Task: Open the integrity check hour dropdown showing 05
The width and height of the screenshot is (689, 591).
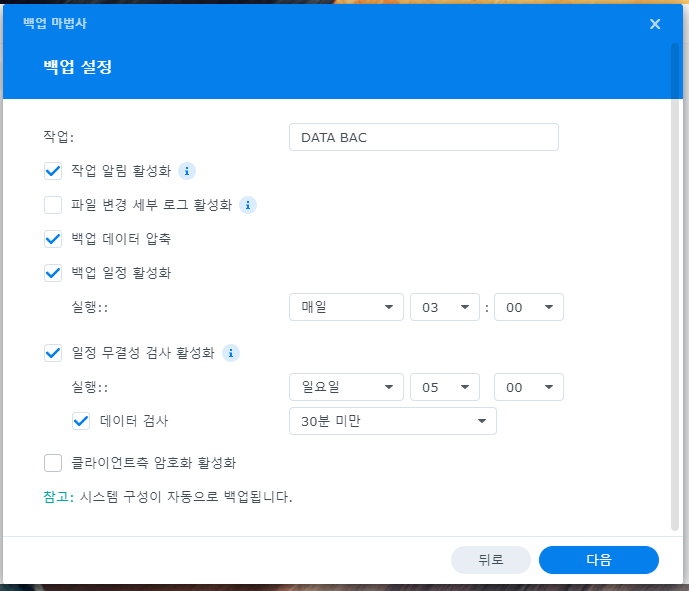Action: (x=445, y=387)
